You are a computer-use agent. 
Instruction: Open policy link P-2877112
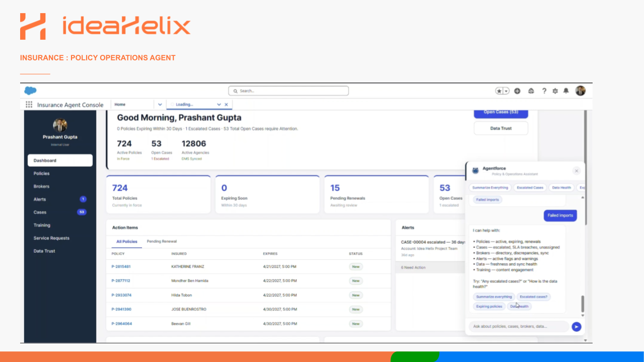tap(121, 281)
